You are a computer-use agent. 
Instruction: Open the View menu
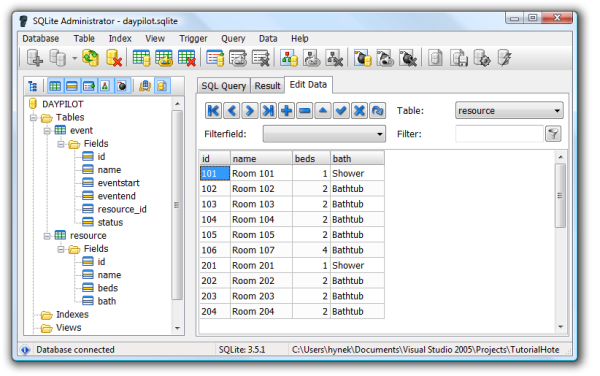point(155,39)
